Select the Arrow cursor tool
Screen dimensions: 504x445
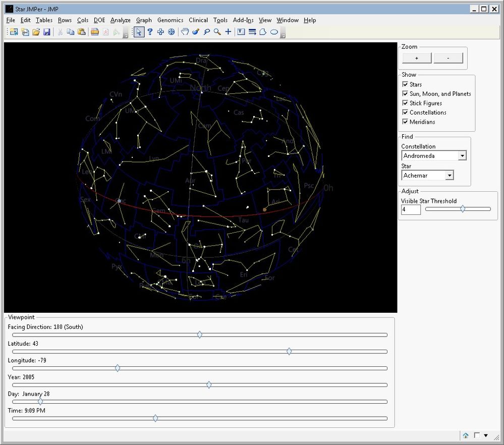(x=139, y=32)
